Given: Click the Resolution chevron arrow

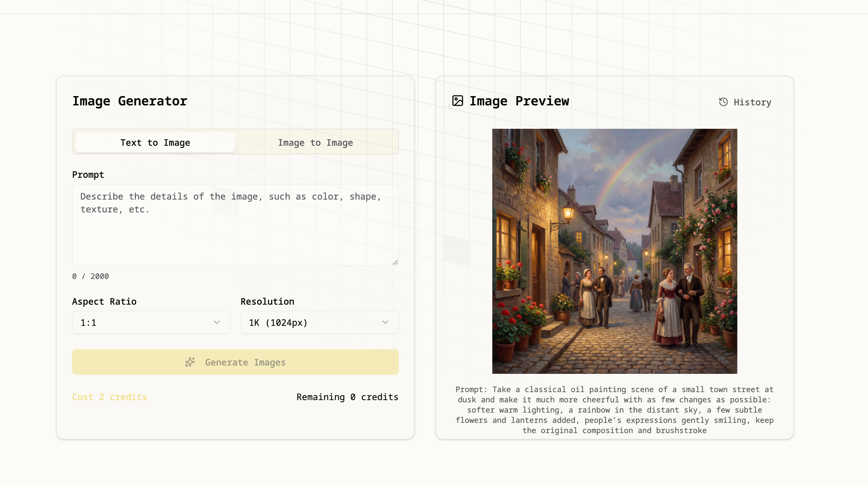Looking at the screenshot, I should tap(385, 322).
